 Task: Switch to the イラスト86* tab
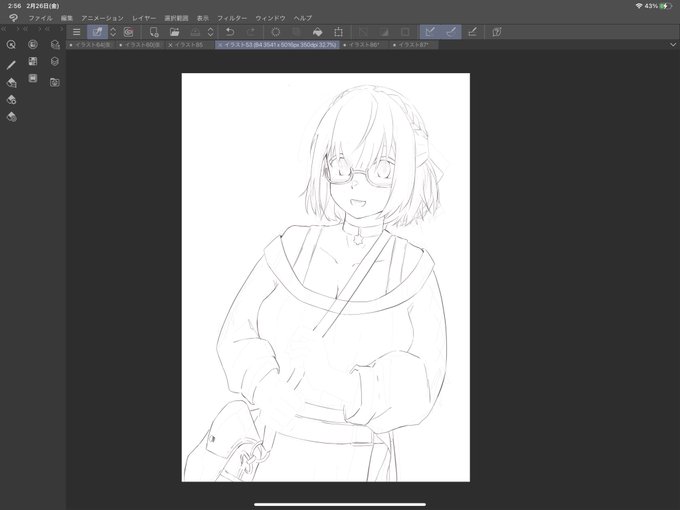pyautogui.click(x=364, y=45)
